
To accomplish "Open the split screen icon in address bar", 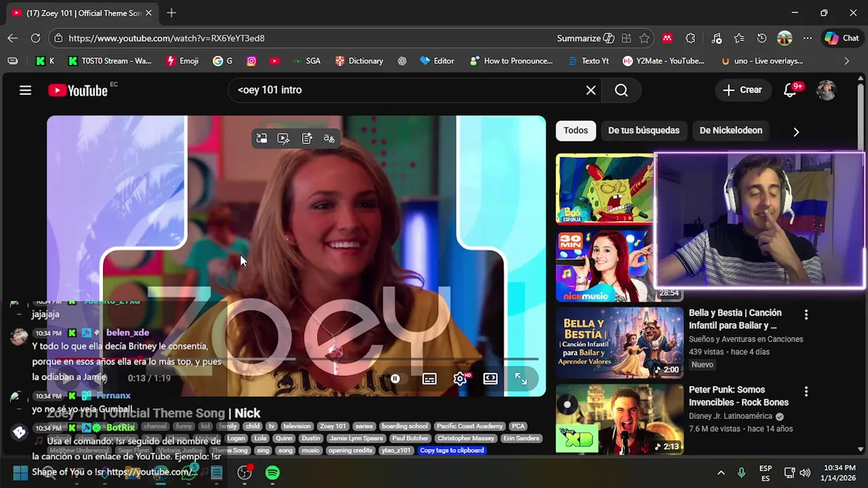I will pyautogui.click(x=626, y=39).
